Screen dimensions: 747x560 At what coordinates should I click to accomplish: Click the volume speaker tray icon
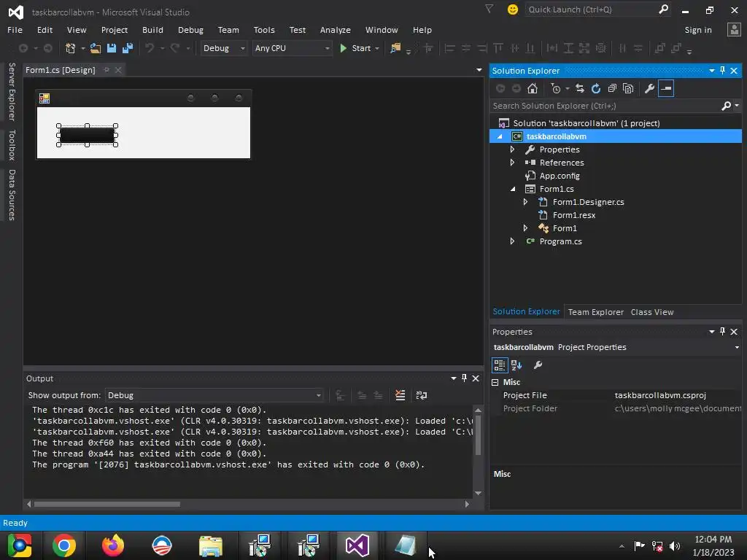(675, 545)
